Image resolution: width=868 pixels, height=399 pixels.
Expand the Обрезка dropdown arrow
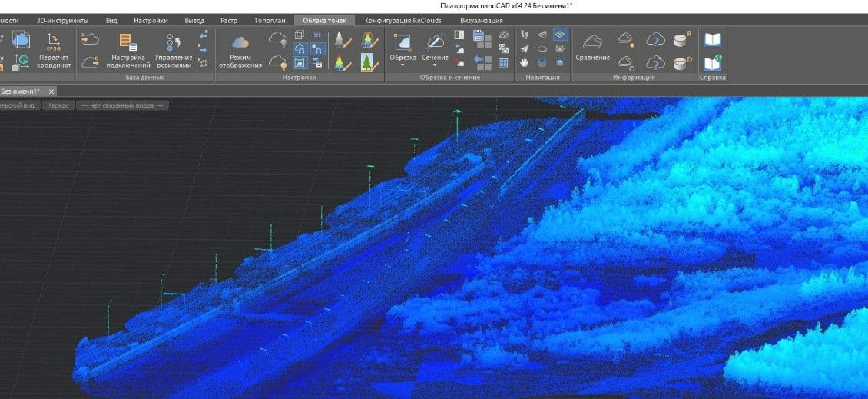(x=403, y=65)
